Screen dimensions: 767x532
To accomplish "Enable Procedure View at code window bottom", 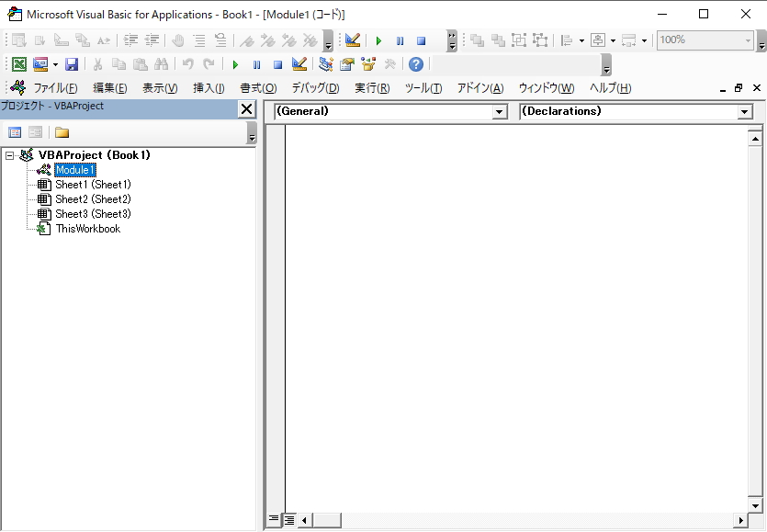I will pos(274,519).
